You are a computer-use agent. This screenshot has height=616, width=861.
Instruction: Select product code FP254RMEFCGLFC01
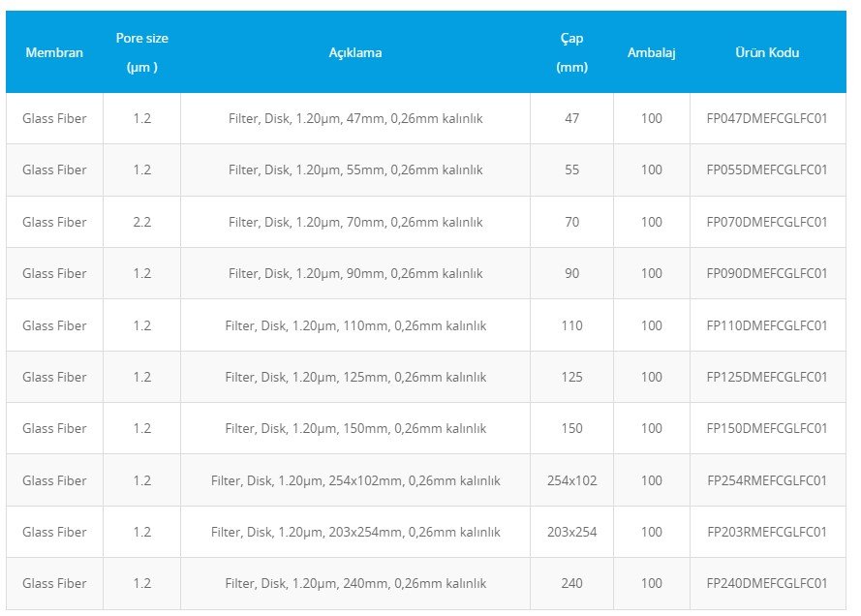tap(767, 480)
